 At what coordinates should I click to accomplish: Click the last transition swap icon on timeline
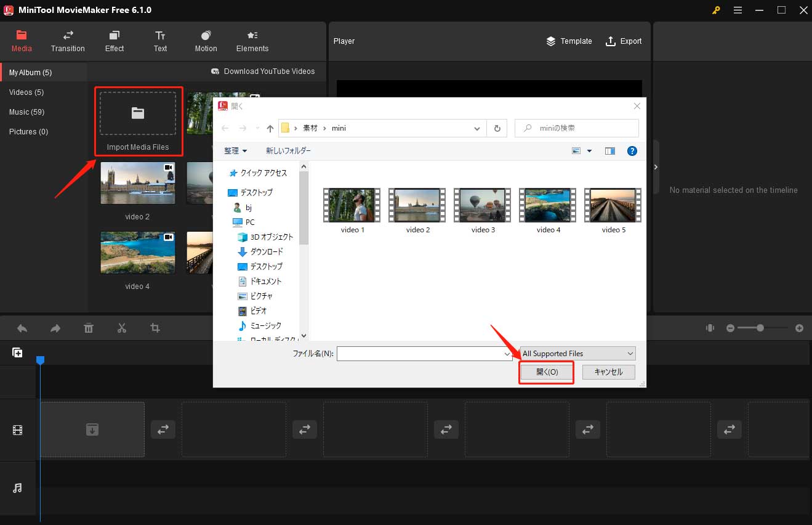coord(730,429)
